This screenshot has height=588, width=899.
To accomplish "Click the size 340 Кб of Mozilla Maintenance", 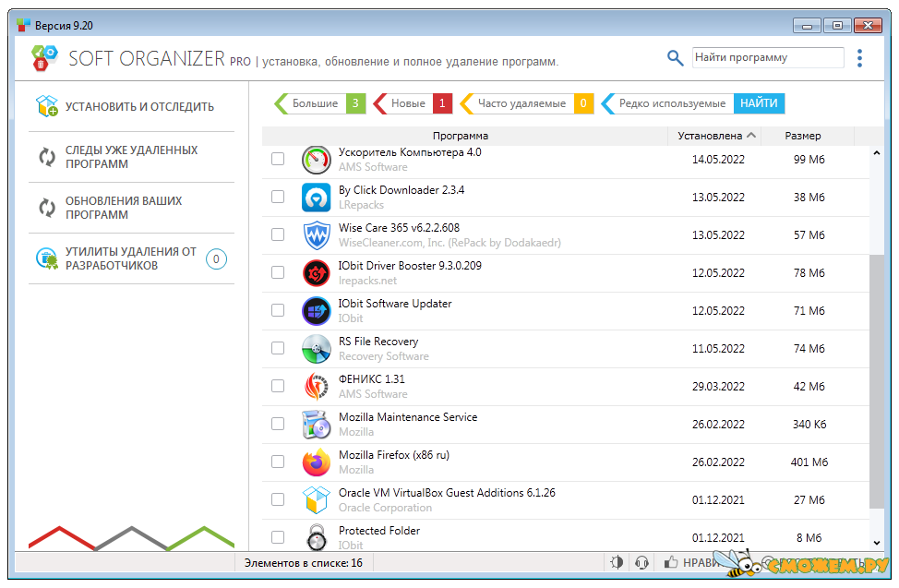I will [x=809, y=425].
